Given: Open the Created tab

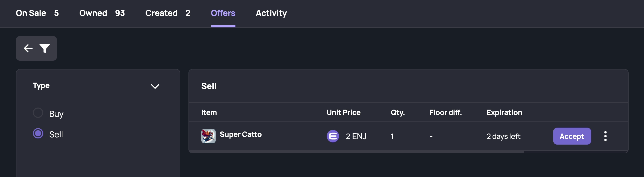Looking at the screenshot, I should pos(168,13).
